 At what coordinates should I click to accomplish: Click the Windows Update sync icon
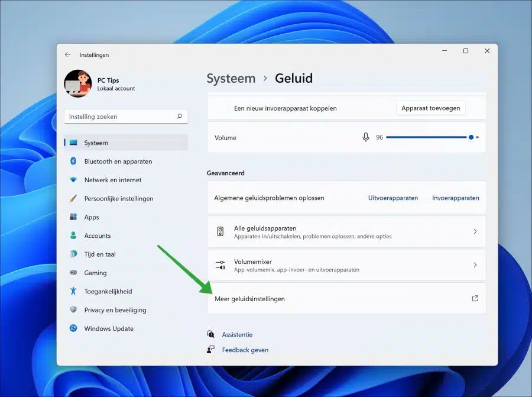coord(73,328)
